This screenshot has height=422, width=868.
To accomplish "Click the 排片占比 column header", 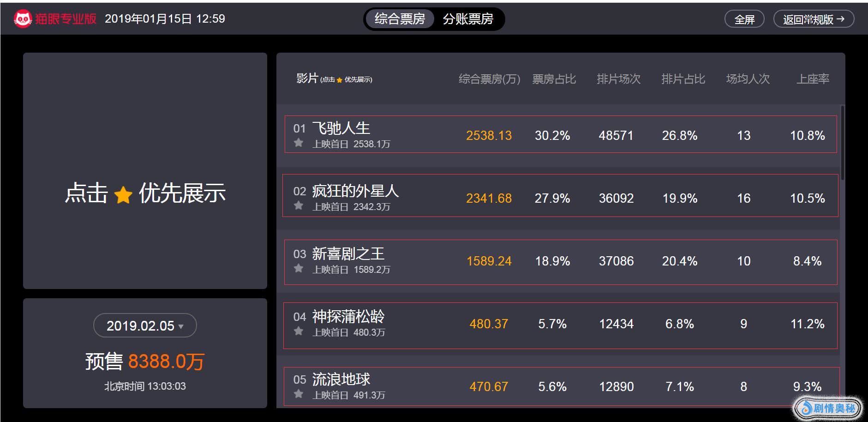I will pos(683,79).
